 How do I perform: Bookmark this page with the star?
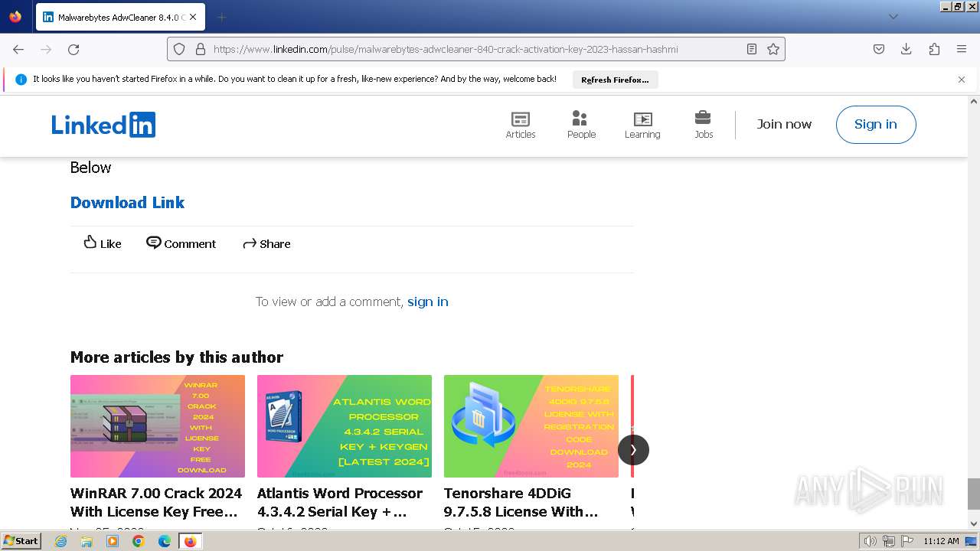[x=773, y=49]
